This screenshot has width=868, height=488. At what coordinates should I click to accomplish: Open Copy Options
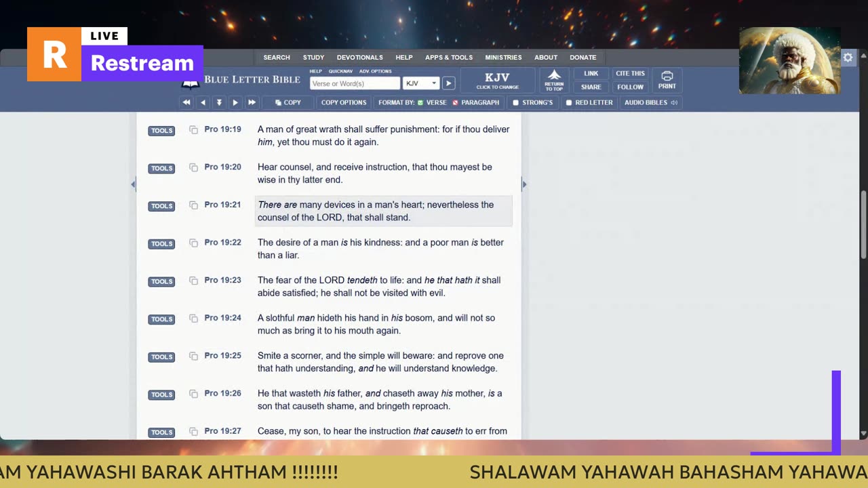pos(344,102)
